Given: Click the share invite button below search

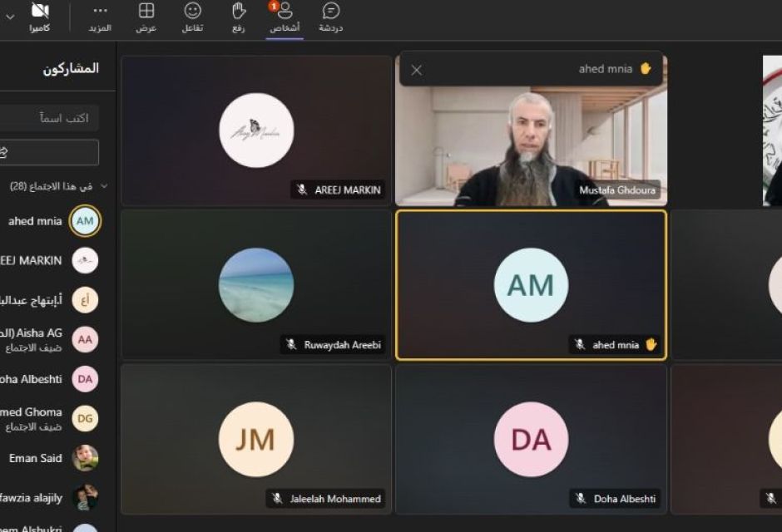Looking at the screenshot, I should pyautogui.click(x=49, y=152).
